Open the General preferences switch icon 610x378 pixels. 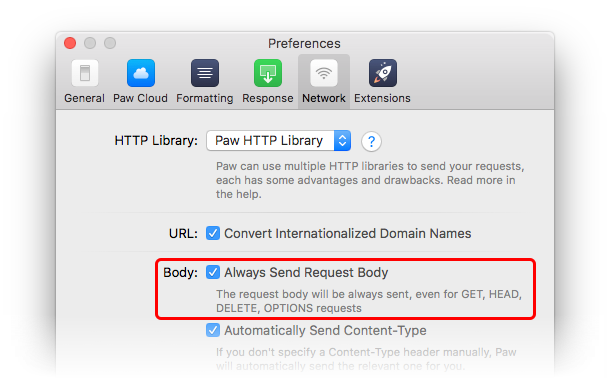(x=85, y=73)
